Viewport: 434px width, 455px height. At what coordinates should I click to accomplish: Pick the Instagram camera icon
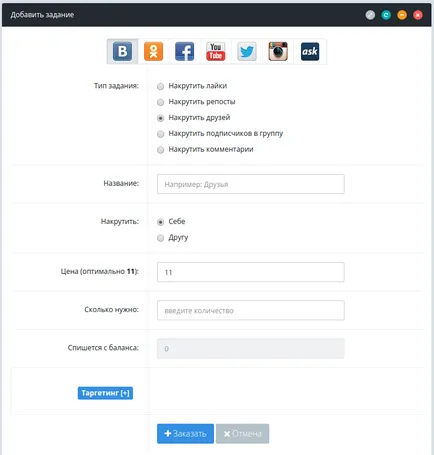[278, 51]
